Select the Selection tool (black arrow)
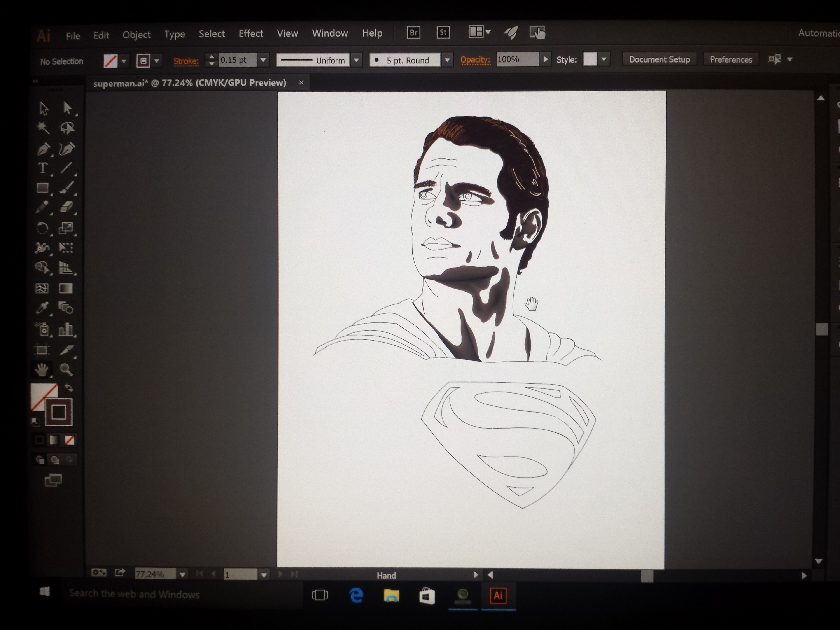Viewport: 840px width, 630px height. 44,108
